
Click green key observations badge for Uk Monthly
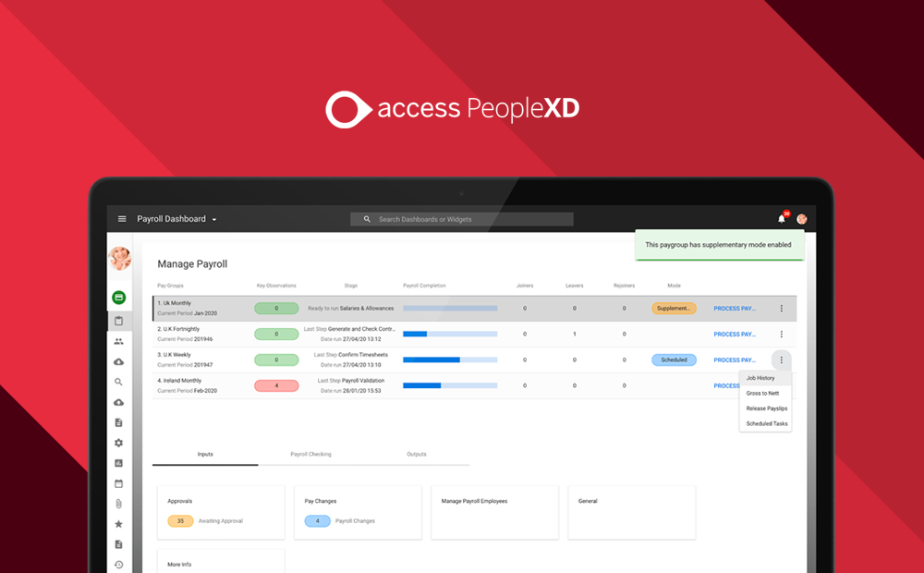(276, 309)
